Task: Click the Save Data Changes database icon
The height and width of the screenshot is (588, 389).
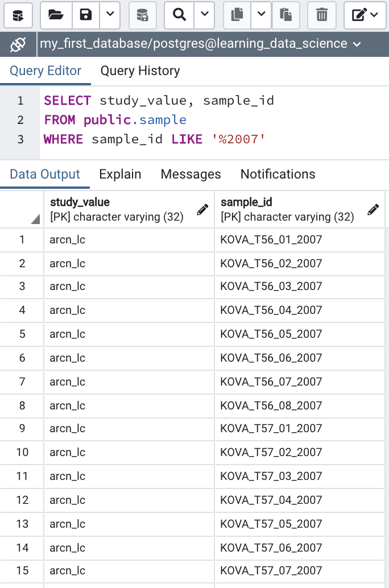Action: pyautogui.click(x=143, y=15)
